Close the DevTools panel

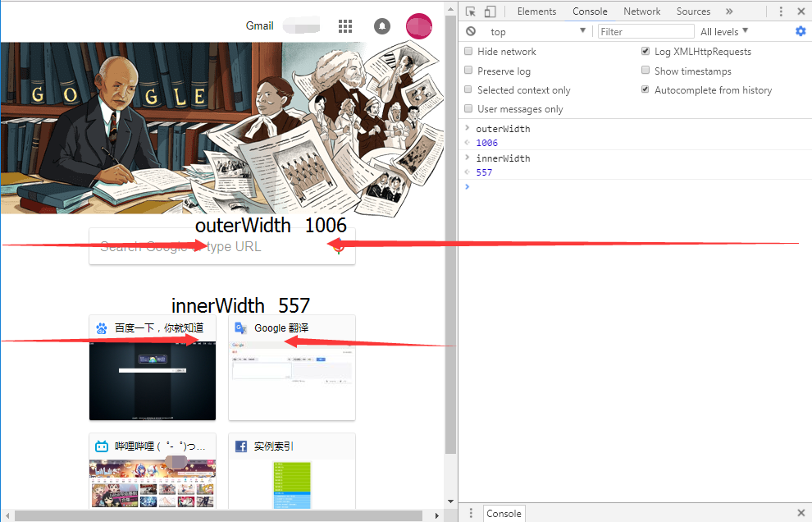click(x=801, y=11)
